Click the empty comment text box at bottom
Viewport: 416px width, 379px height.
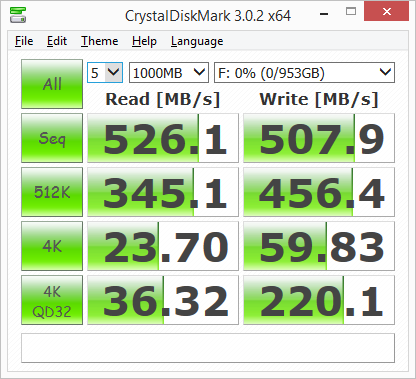pos(208,348)
